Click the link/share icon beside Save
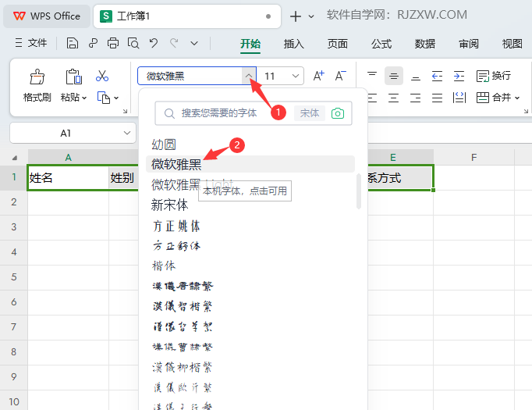 tap(93, 43)
